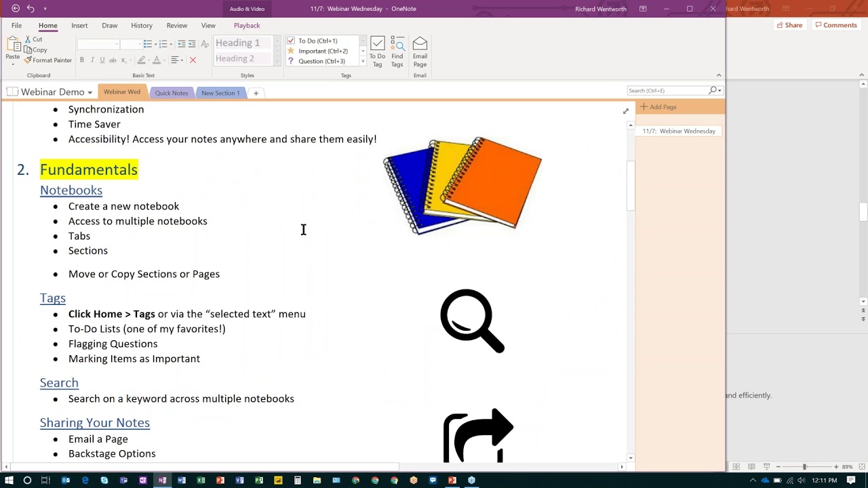Toggle bold formatting

[x=82, y=60]
